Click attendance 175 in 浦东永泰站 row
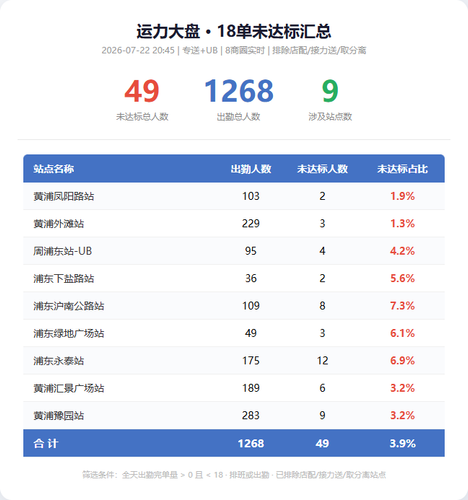The image size is (468, 500). 251,361
